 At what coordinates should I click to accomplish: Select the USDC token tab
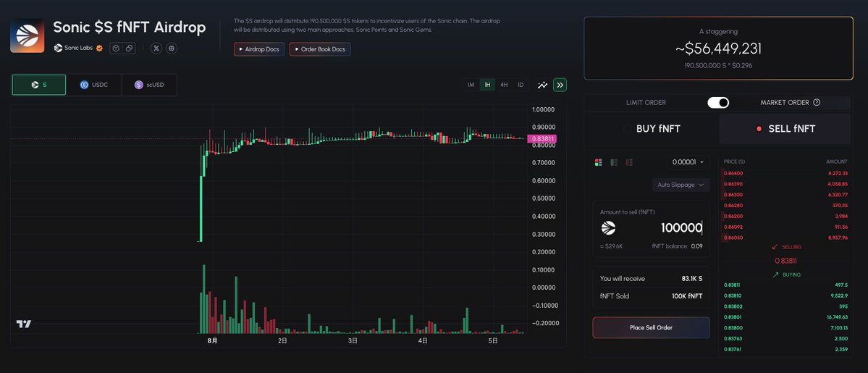(x=94, y=85)
